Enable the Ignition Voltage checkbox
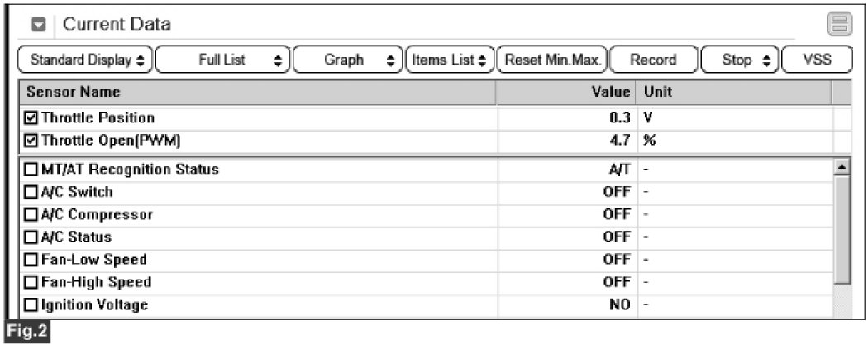 pyautogui.click(x=32, y=305)
